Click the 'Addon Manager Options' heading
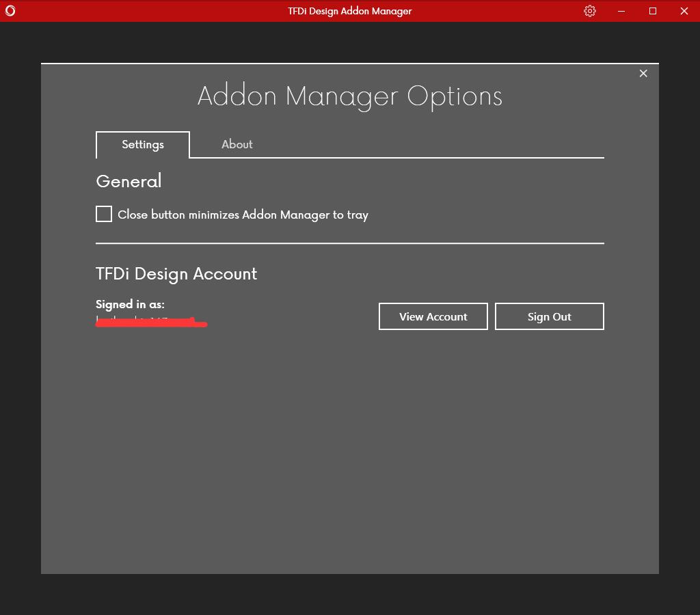The image size is (700, 615). coord(350,96)
